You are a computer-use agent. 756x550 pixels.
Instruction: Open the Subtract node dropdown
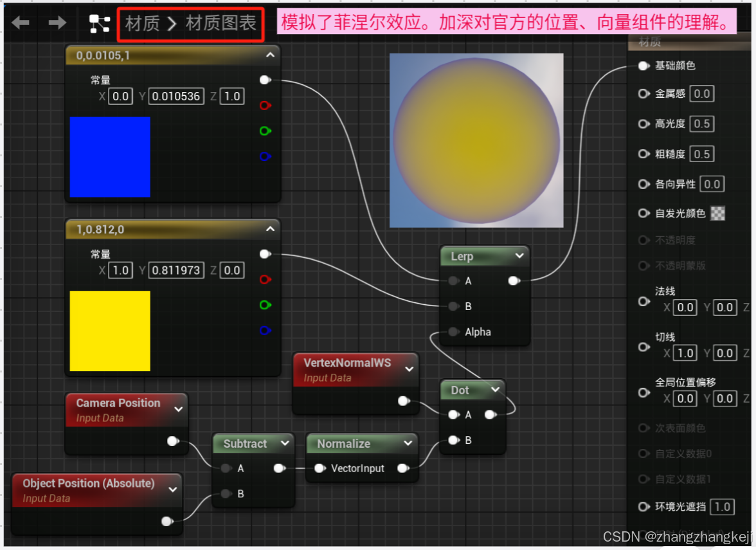(287, 443)
